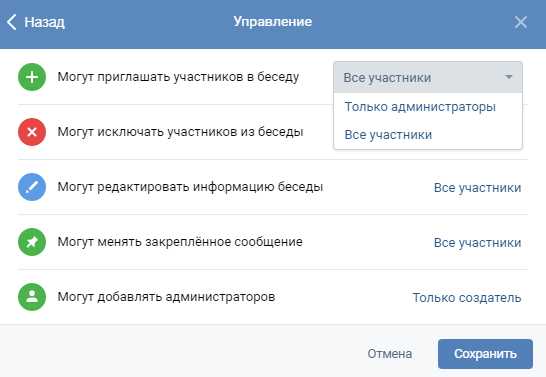Select Только администраторы option in list
546x377 pixels.
point(420,107)
